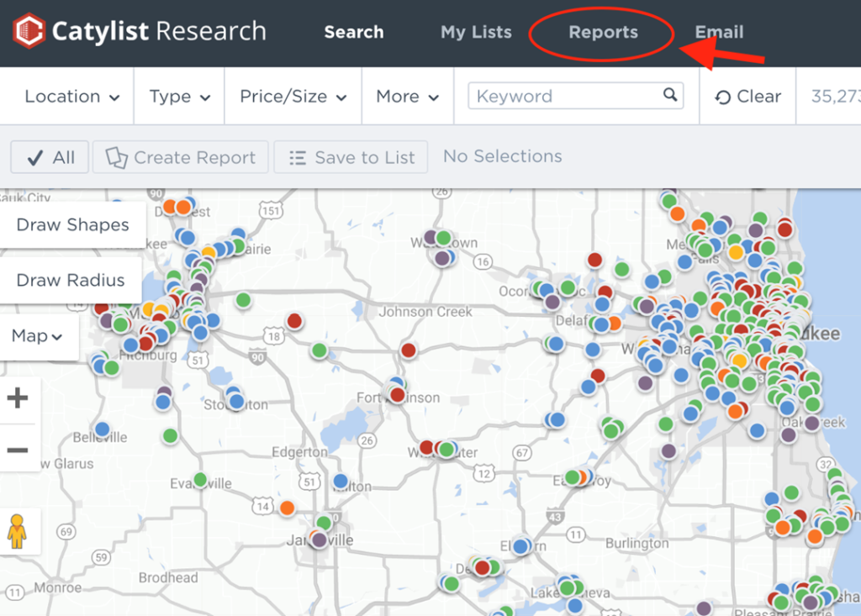
Task: Zoom out on the map with minus
Action: point(18,450)
